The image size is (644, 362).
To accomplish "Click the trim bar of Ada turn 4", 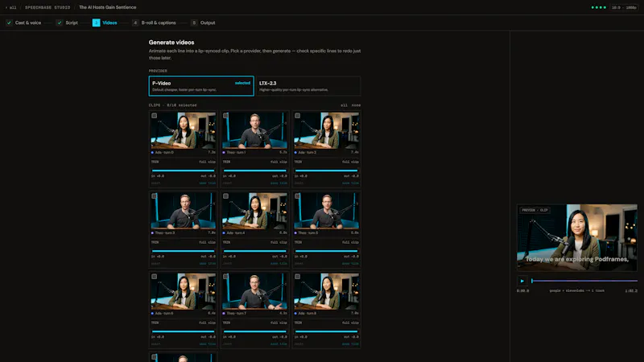I will pos(254,251).
